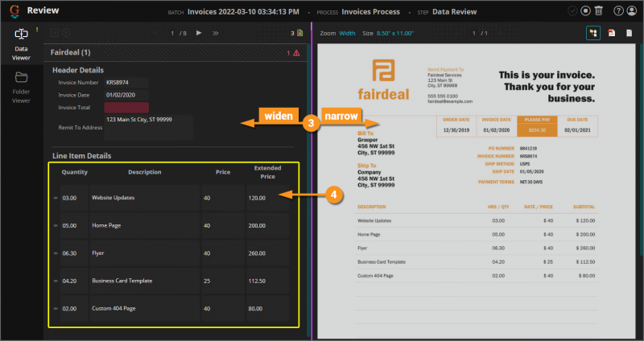Edit the Invoice Date field
The height and width of the screenshot is (341, 644).
[126, 95]
